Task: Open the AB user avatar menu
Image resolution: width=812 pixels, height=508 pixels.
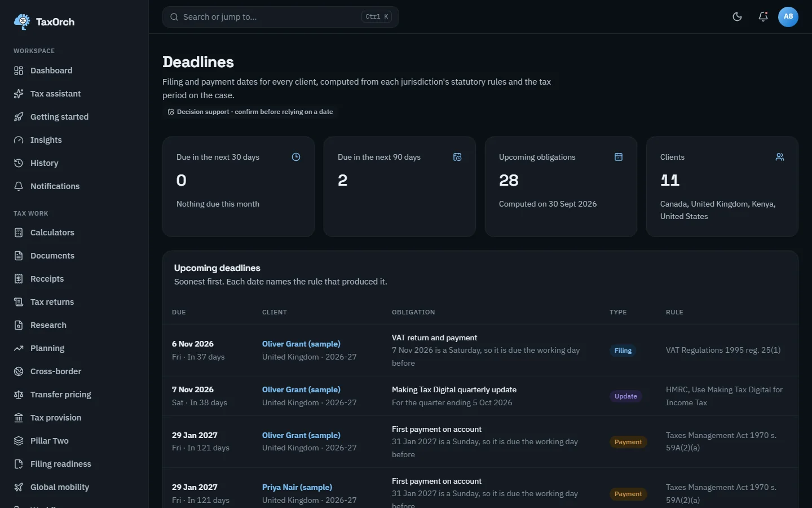Action: coord(788,16)
